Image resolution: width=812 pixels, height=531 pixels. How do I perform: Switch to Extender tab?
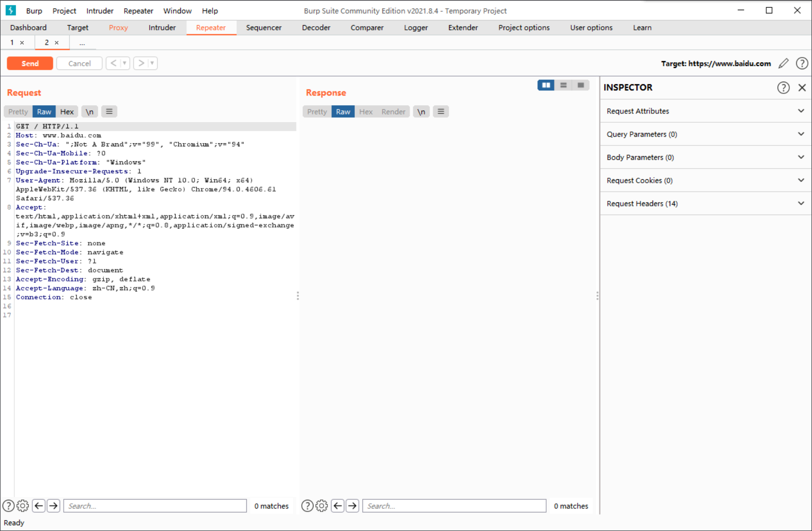coord(463,28)
